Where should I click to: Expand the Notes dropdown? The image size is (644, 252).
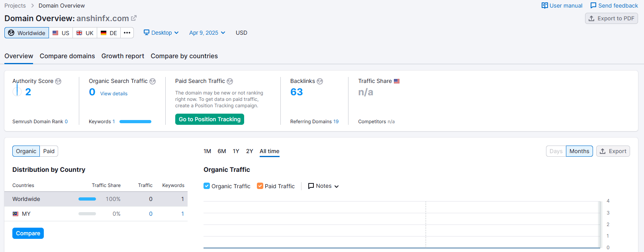click(x=323, y=186)
